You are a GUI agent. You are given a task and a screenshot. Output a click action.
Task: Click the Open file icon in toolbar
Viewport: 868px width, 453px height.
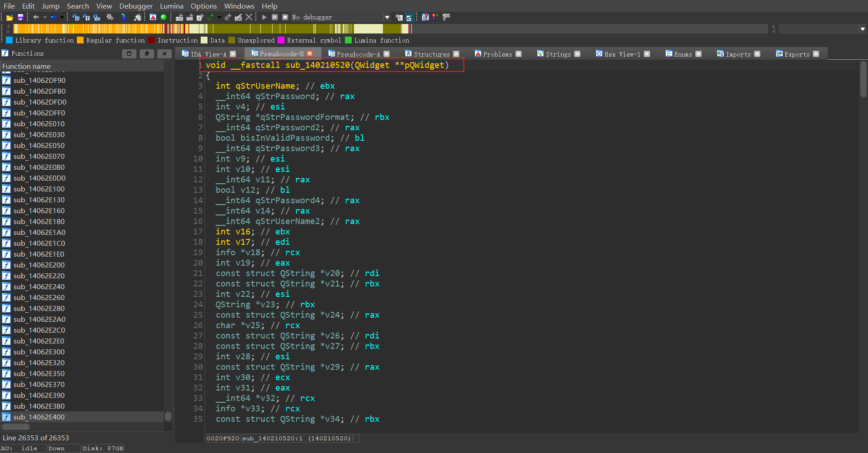pos(9,17)
